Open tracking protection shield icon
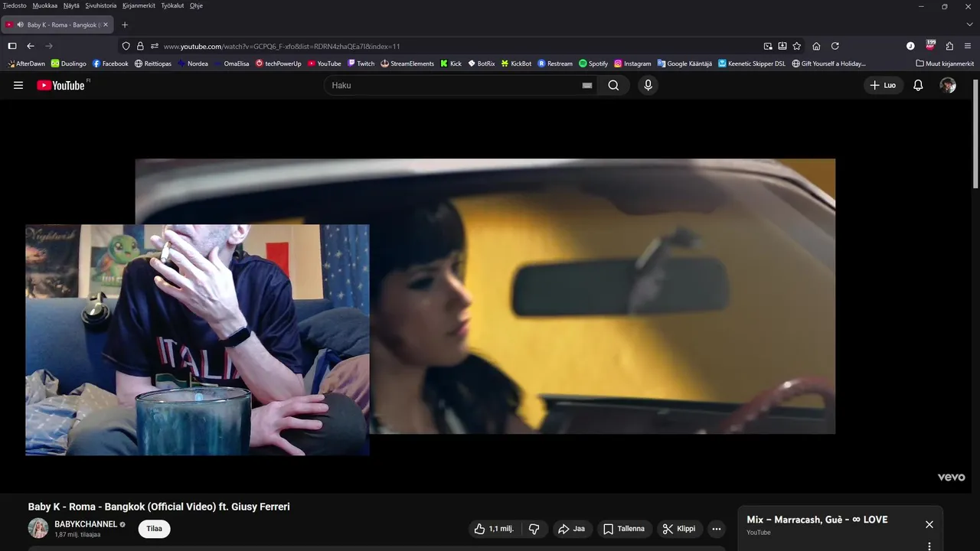Viewport: 980px width, 551px height. (x=126, y=46)
